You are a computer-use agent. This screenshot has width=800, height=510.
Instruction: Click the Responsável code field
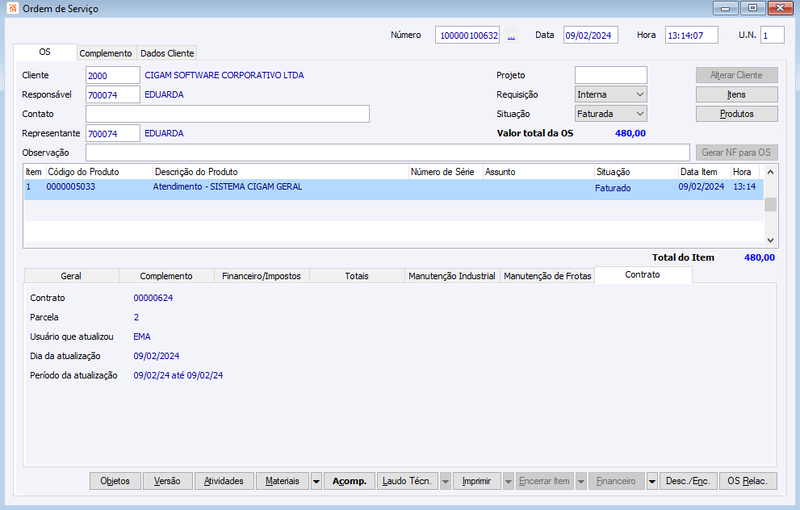[113, 95]
